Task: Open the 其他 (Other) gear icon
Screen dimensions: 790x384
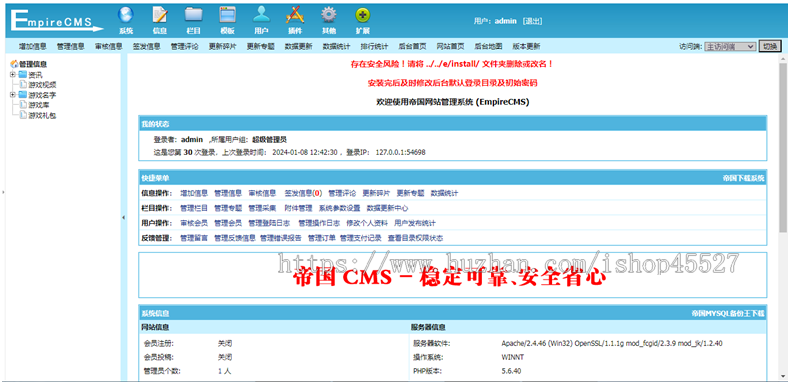Action: point(329,15)
